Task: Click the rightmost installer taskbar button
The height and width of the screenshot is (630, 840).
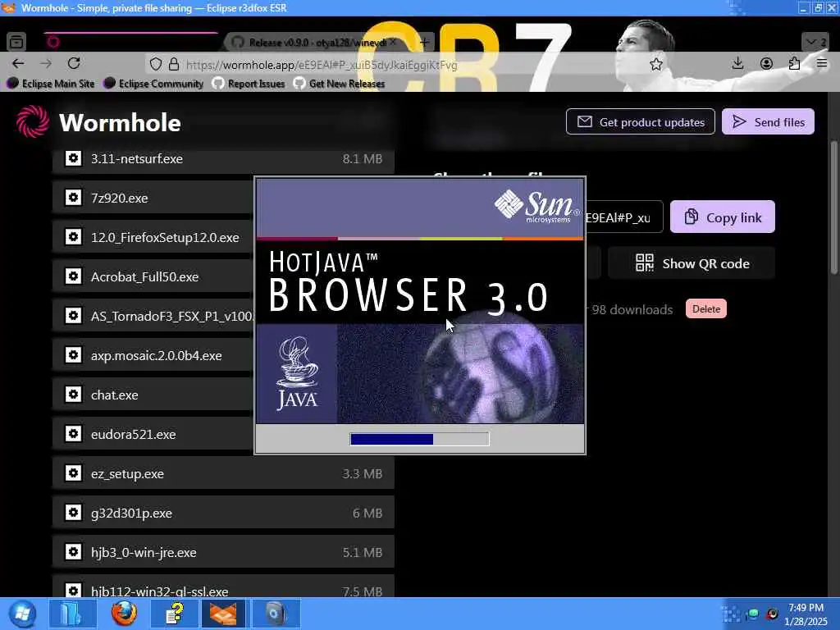Action: coord(276,614)
